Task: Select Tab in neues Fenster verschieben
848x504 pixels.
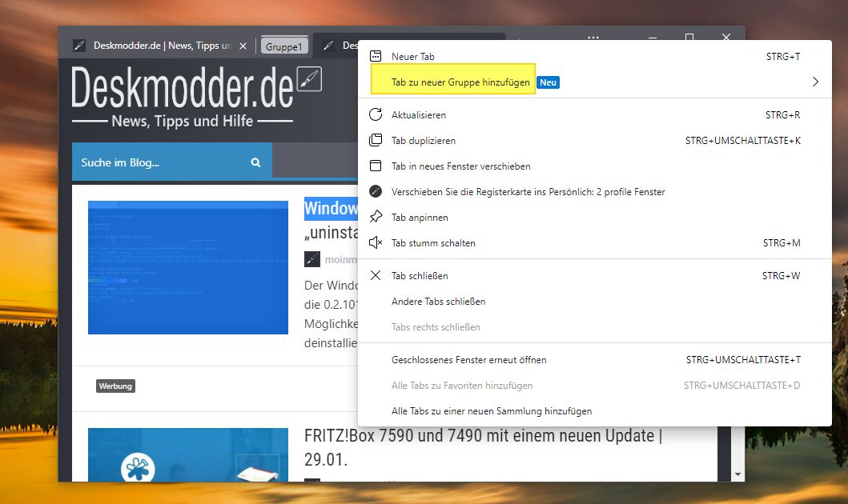Action: 595,166
